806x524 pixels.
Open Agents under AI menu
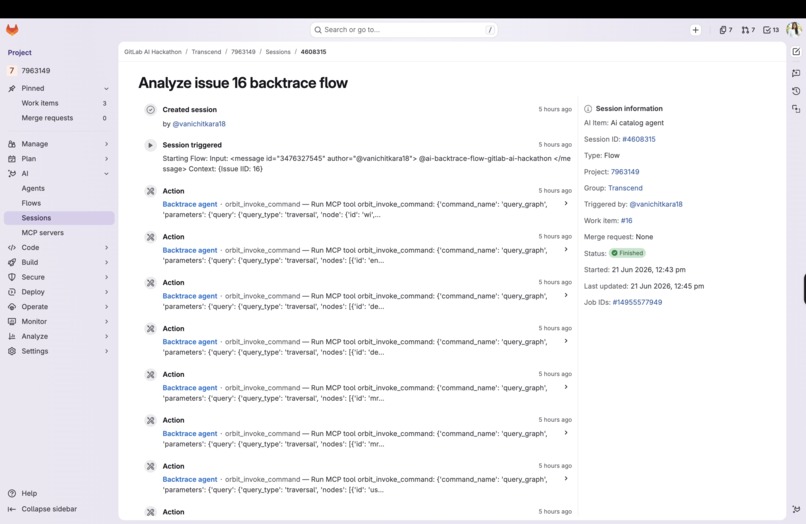tap(33, 188)
